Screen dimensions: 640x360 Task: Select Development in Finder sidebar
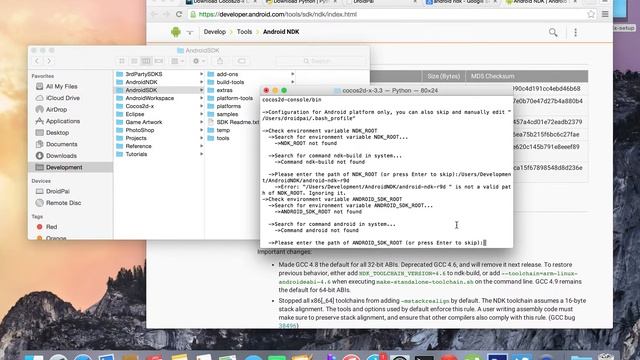pos(70,167)
